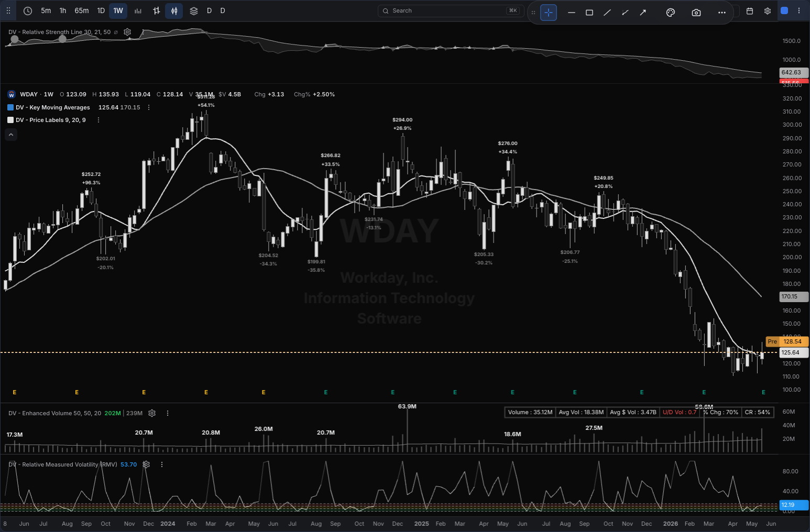
Task: Click the $199.81 low price label
Action: (316, 262)
